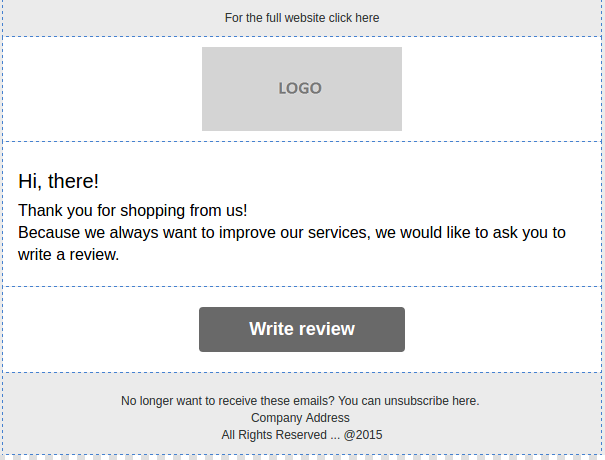The width and height of the screenshot is (605, 460).
Task: Select the gray LOGO placeholder image
Action: pyautogui.click(x=302, y=89)
